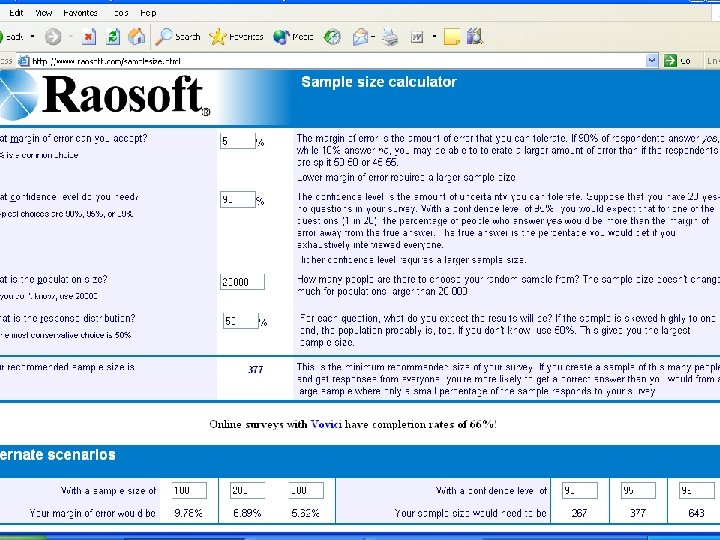720x540 pixels.
Task: Open the Search pane from the toolbar
Action: click(x=177, y=37)
